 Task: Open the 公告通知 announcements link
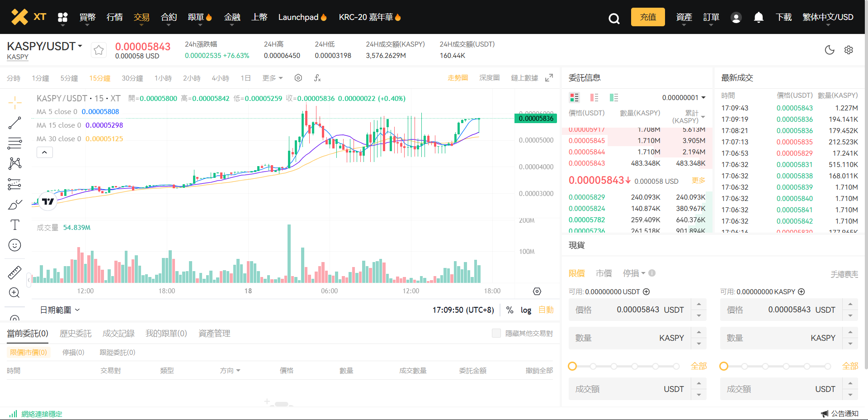840,413
